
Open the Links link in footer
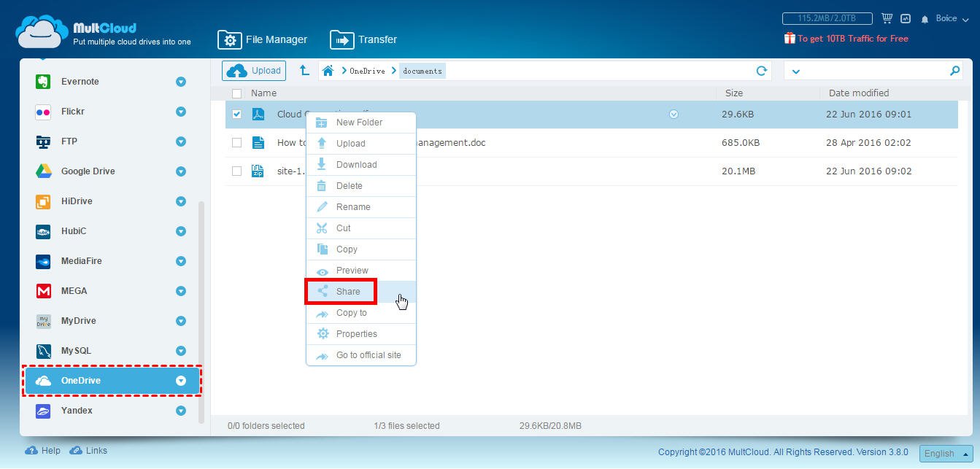tap(88, 451)
